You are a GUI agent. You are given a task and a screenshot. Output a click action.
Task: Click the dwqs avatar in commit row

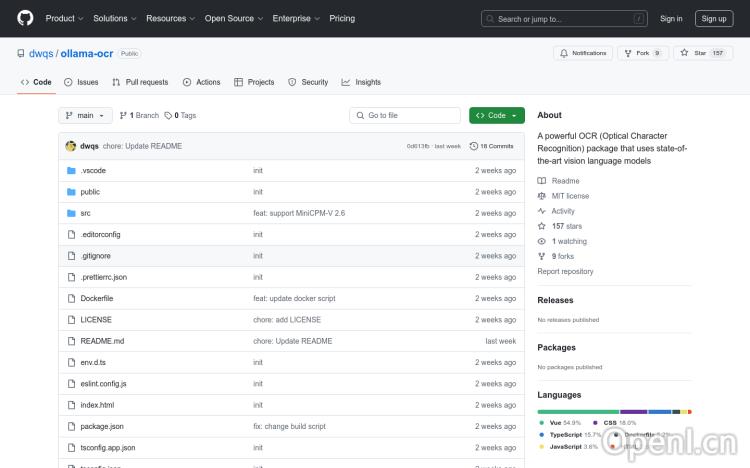pos(71,146)
